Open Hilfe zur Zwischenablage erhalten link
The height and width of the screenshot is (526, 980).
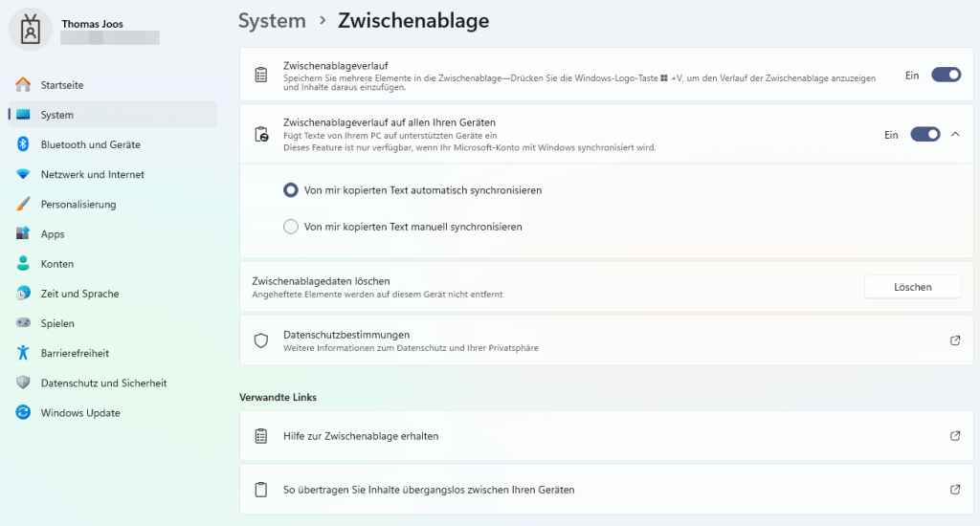tap(606, 436)
